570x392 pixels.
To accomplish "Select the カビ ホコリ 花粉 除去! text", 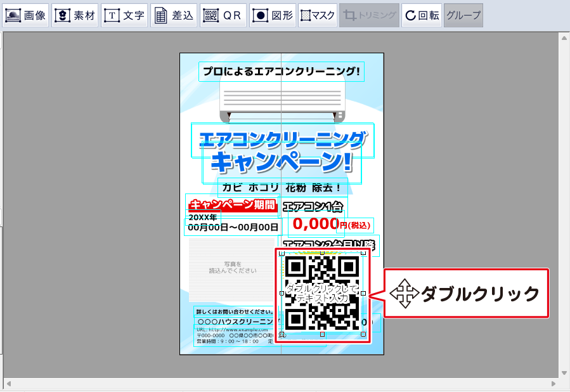I will (x=282, y=188).
